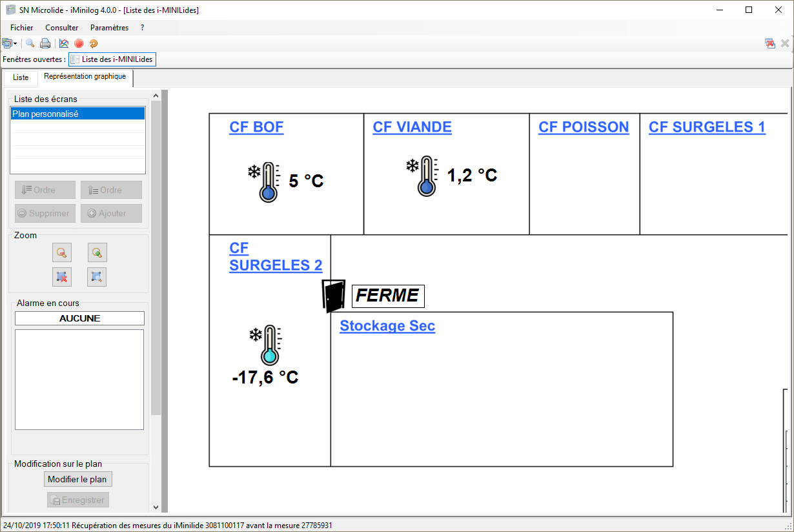Click the magnifying glass search toolbar icon
The height and width of the screenshot is (532, 794).
click(30, 43)
